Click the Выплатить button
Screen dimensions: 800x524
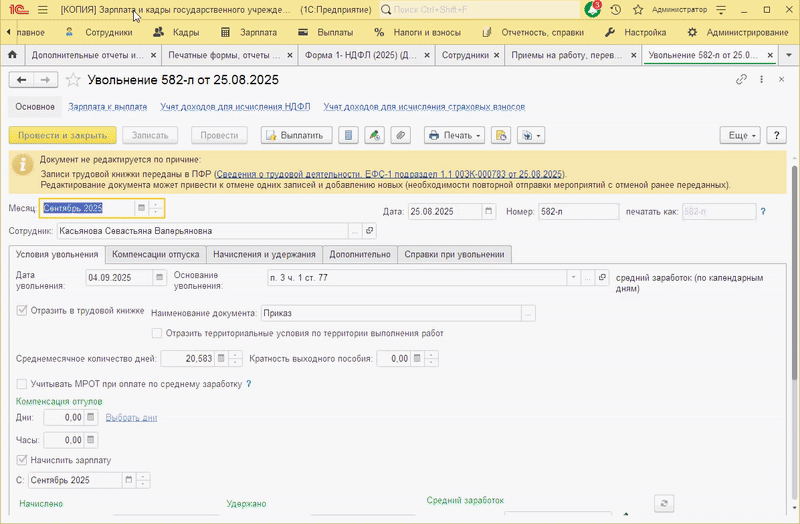pos(296,135)
